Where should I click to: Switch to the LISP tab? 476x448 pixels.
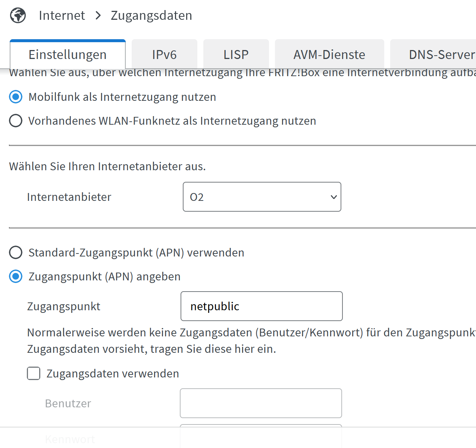236,55
